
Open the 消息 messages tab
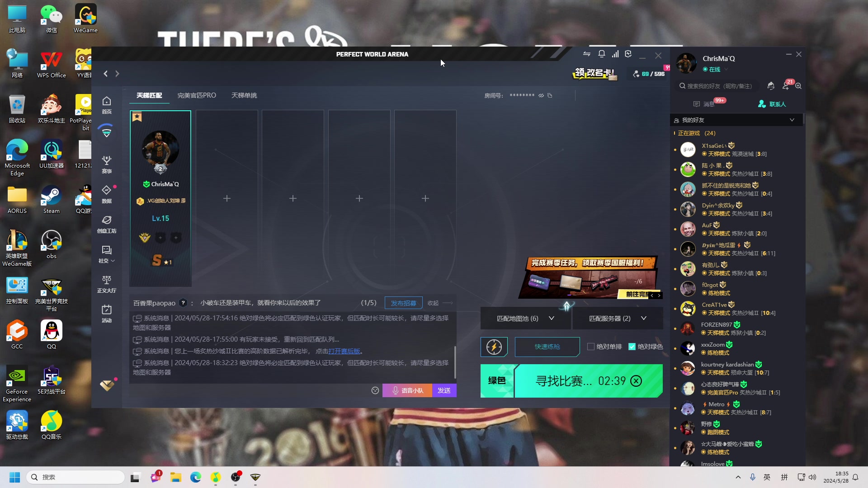(x=704, y=104)
